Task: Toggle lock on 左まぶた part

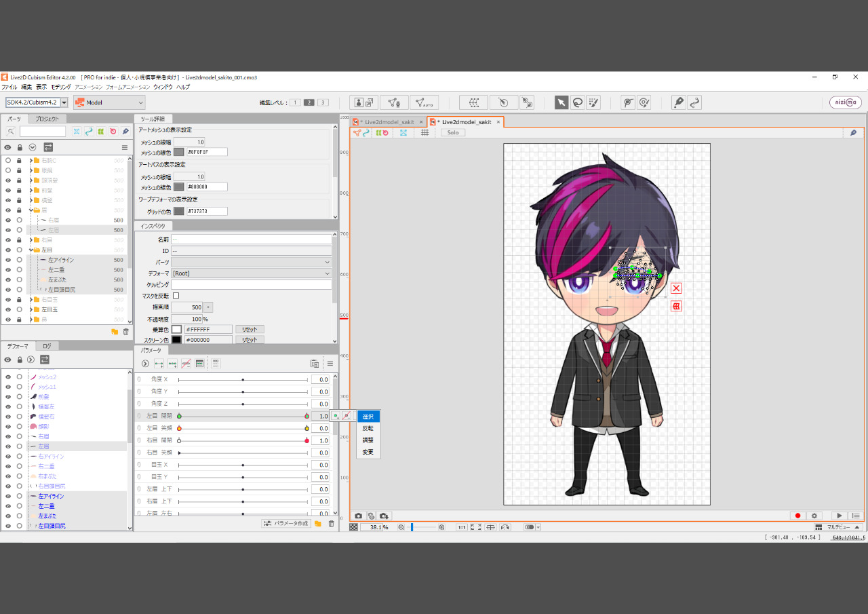Action: 20,280
